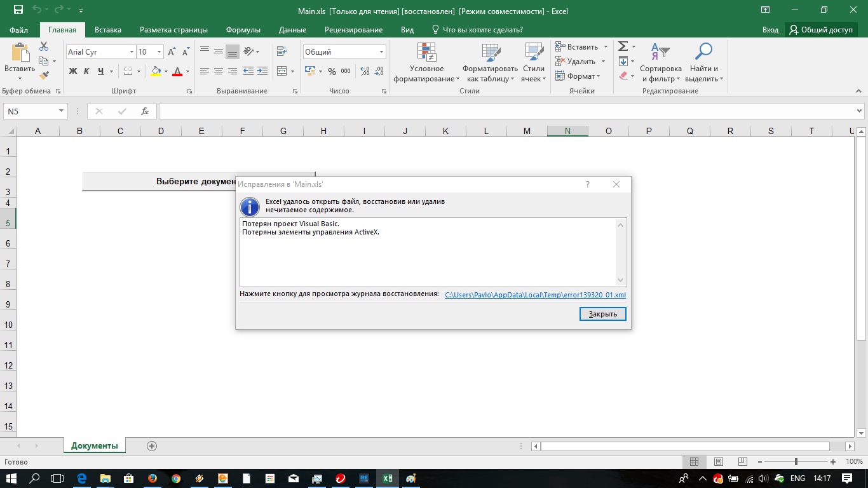This screenshot has height=488, width=868.
Task: Click the Wrap Text icon
Action: coord(283,51)
